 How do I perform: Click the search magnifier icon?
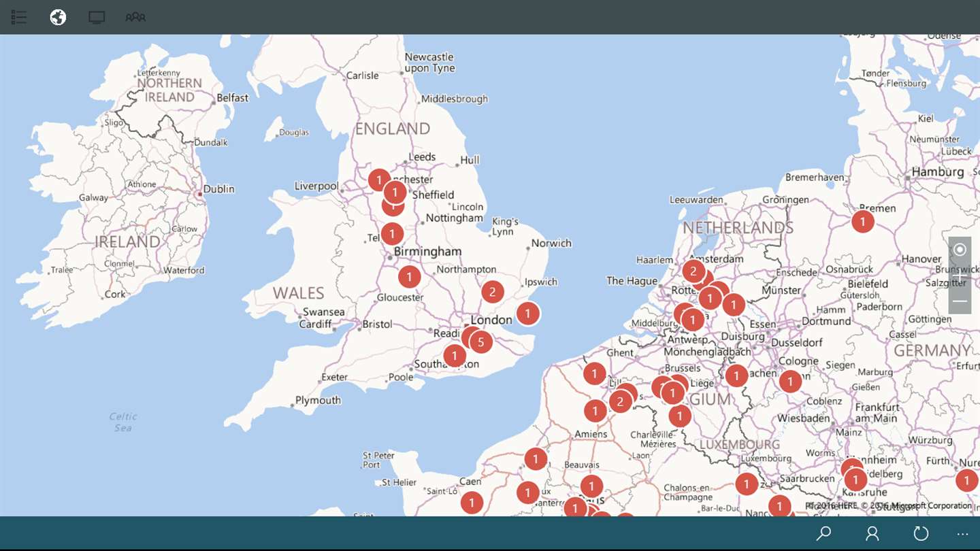823,533
